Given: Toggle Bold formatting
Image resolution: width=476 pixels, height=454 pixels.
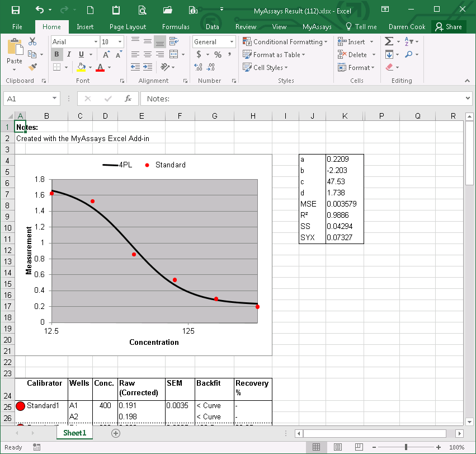Looking at the screenshot, I should point(56,54).
